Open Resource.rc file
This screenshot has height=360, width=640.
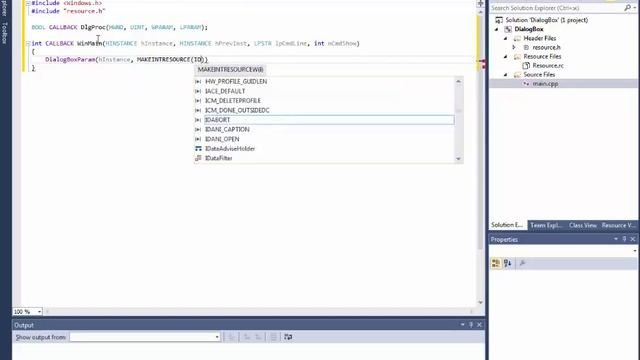click(548, 66)
